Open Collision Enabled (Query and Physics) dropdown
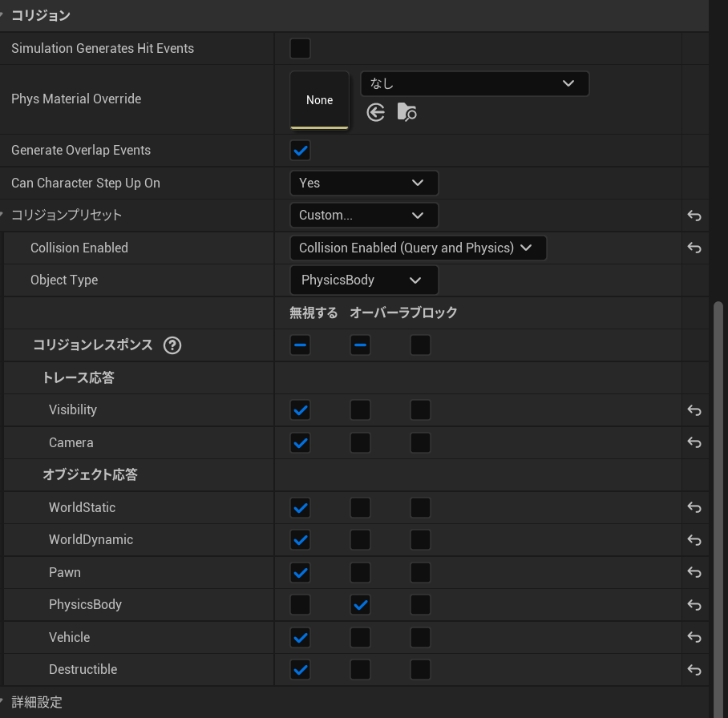 (x=417, y=248)
